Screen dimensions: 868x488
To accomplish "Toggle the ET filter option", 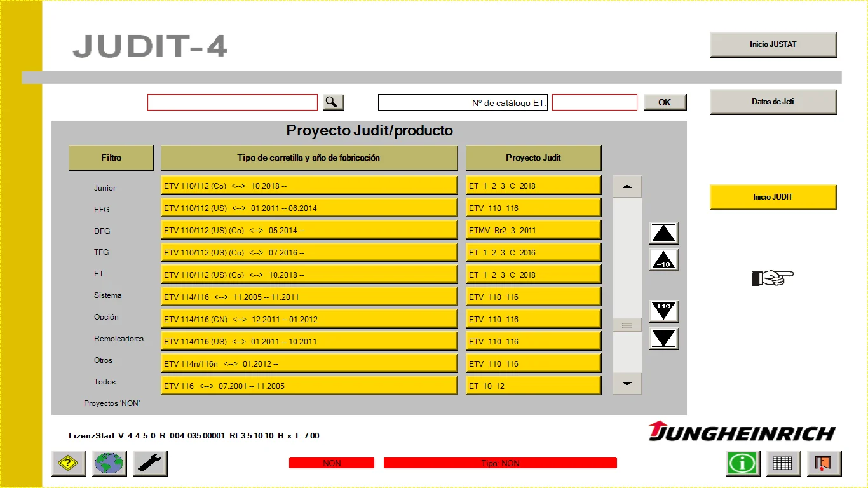I will click(98, 273).
